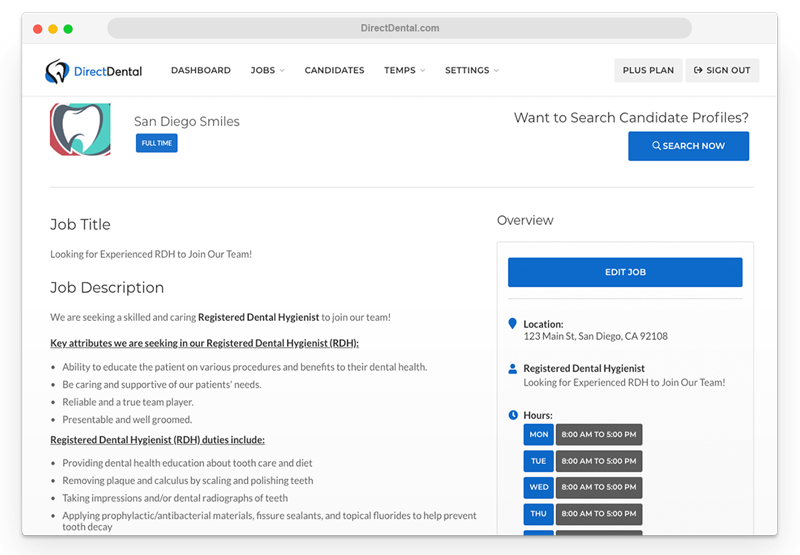Expand the Temps dropdown menu
800x555 pixels.
405,70
